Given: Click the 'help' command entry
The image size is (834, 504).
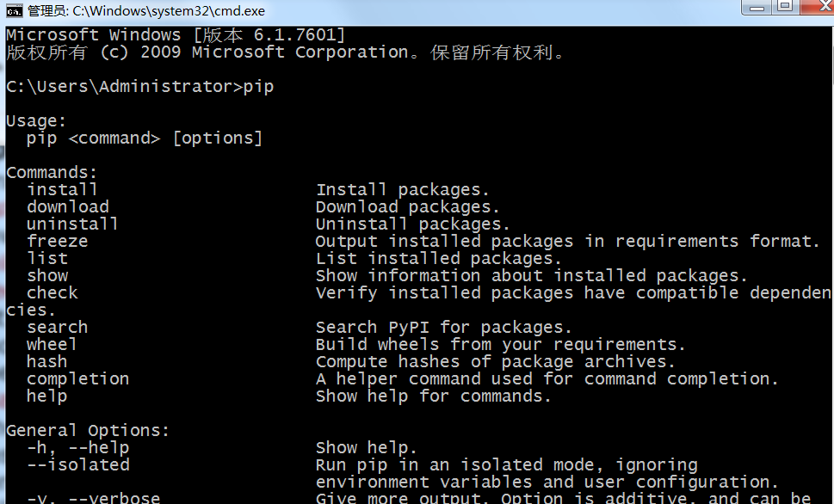Looking at the screenshot, I should tap(46, 396).
